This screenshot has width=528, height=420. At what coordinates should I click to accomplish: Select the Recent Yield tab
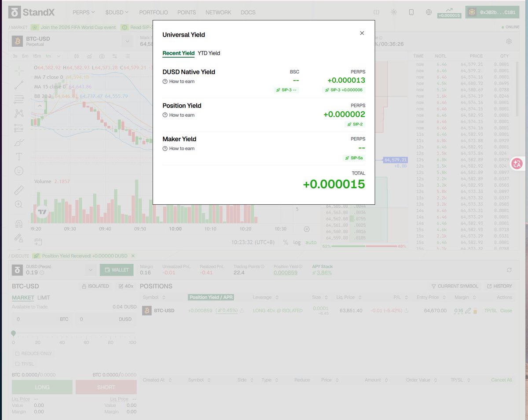pos(178,53)
